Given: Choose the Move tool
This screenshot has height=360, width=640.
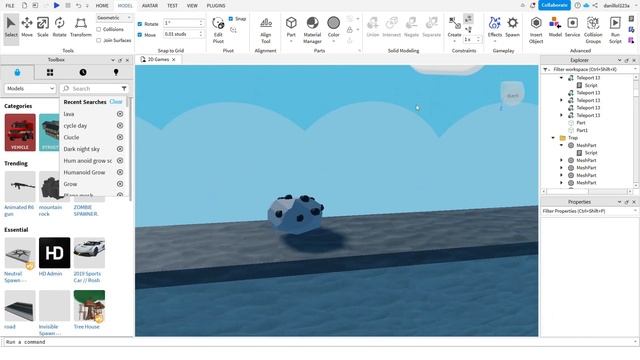Looking at the screenshot, I should tap(27, 27).
